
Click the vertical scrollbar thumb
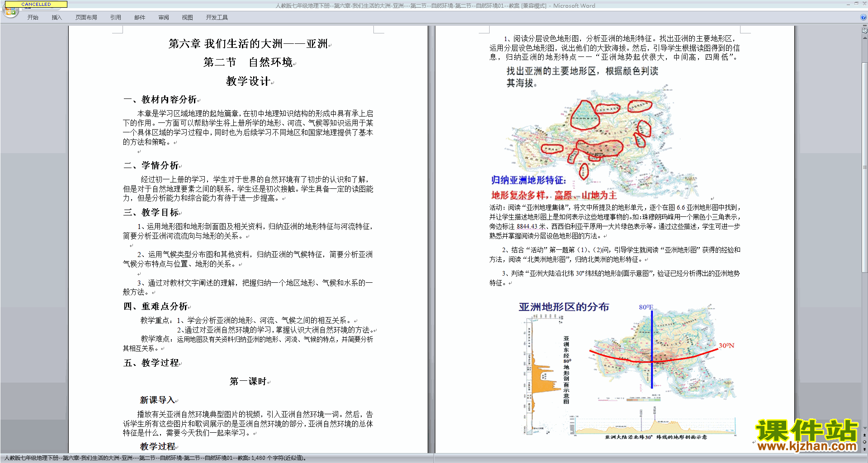tap(865, 167)
